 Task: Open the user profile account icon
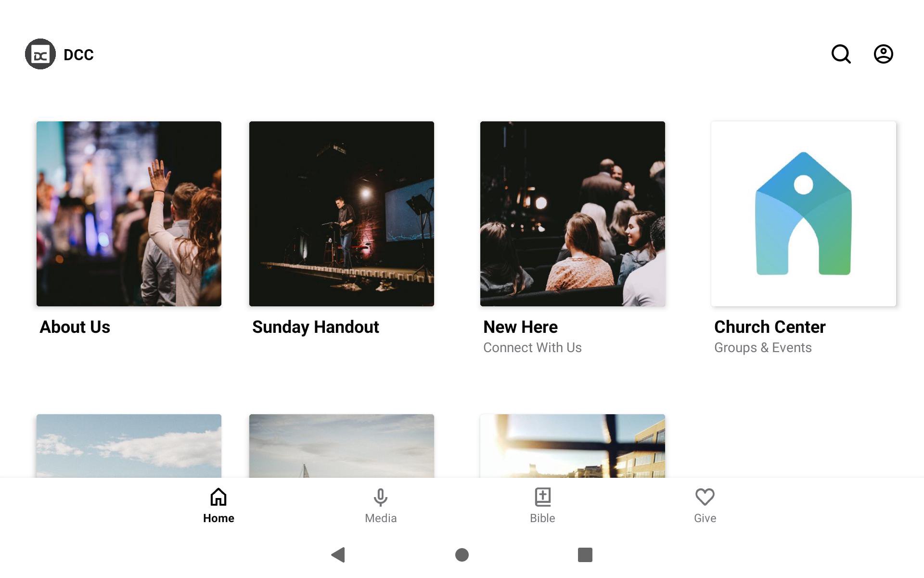pos(883,54)
